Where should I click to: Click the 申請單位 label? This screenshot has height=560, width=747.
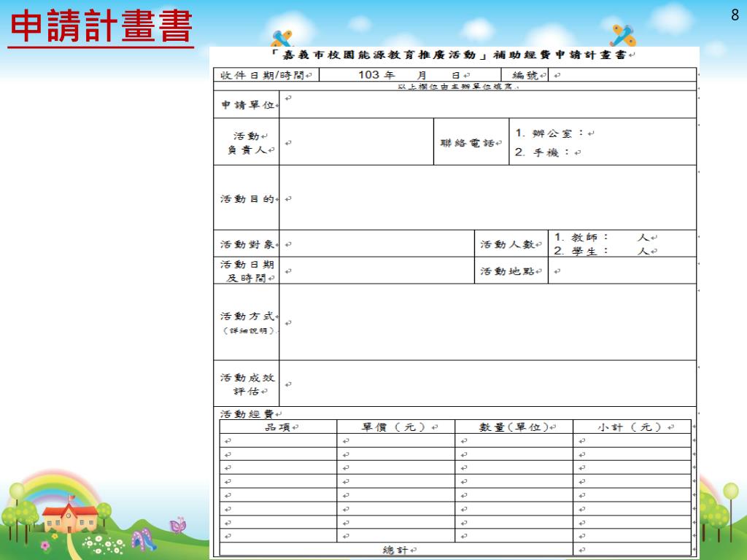tap(247, 105)
